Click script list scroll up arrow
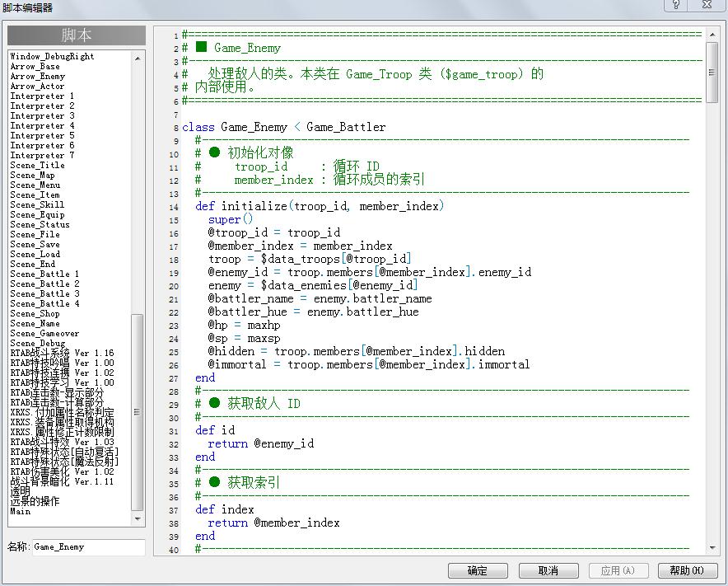This screenshot has height=586, width=728. [x=138, y=59]
